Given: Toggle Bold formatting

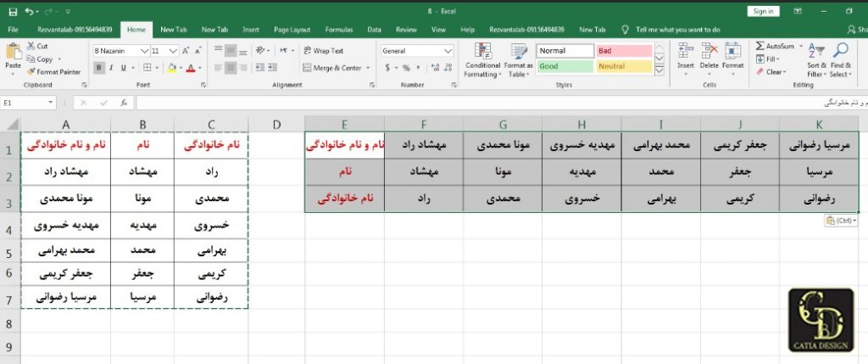Looking at the screenshot, I should point(99,68).
